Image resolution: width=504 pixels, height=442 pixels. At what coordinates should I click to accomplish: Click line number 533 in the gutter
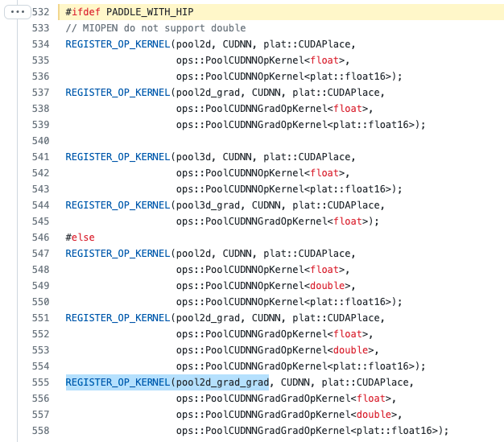coord(40,28)
